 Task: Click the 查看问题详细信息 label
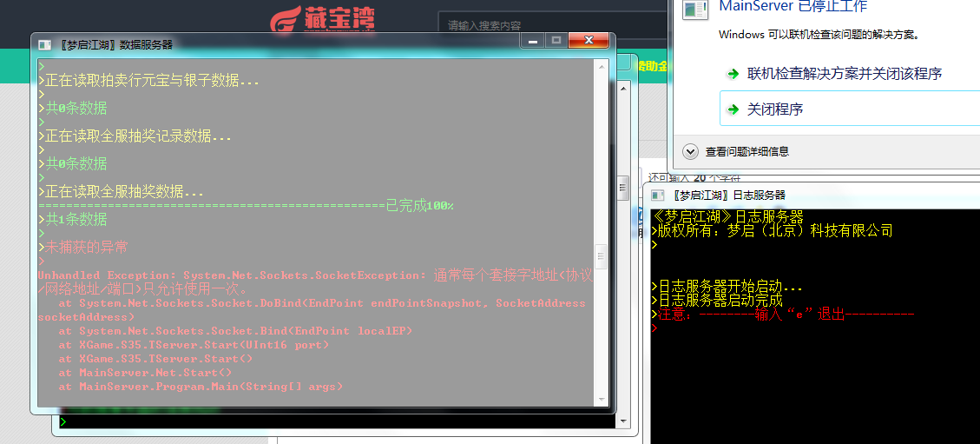pos(747,151)
